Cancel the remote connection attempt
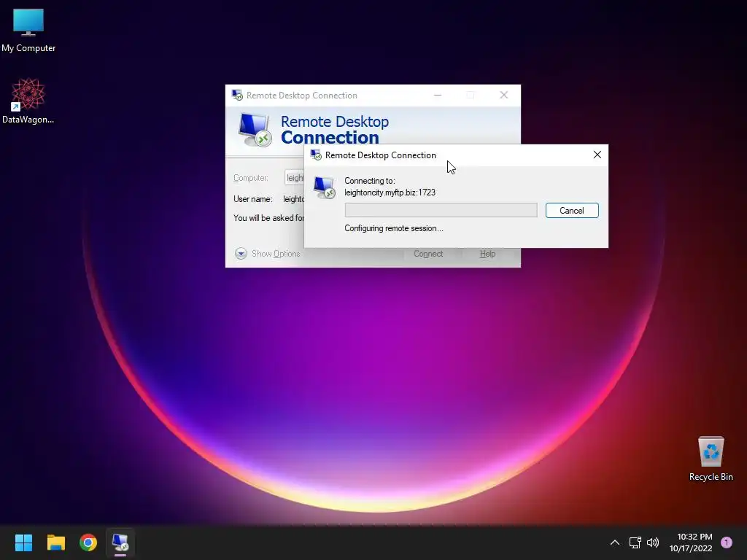747x560 pixels. tap(572, 211)
